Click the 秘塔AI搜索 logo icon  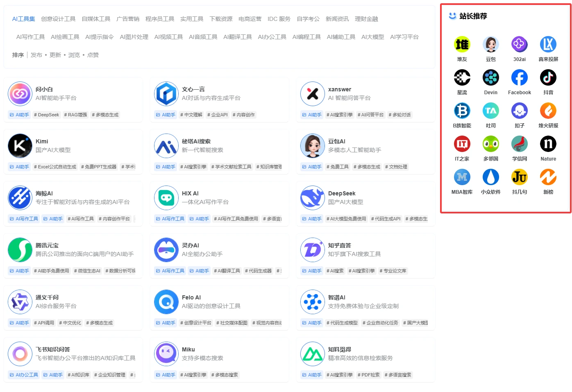point(166,146)
